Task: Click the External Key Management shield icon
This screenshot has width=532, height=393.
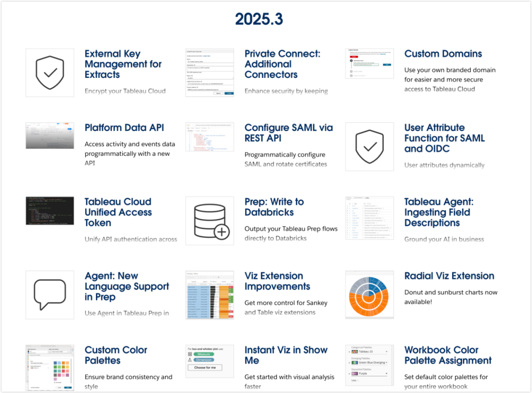Action: [50, 72]
